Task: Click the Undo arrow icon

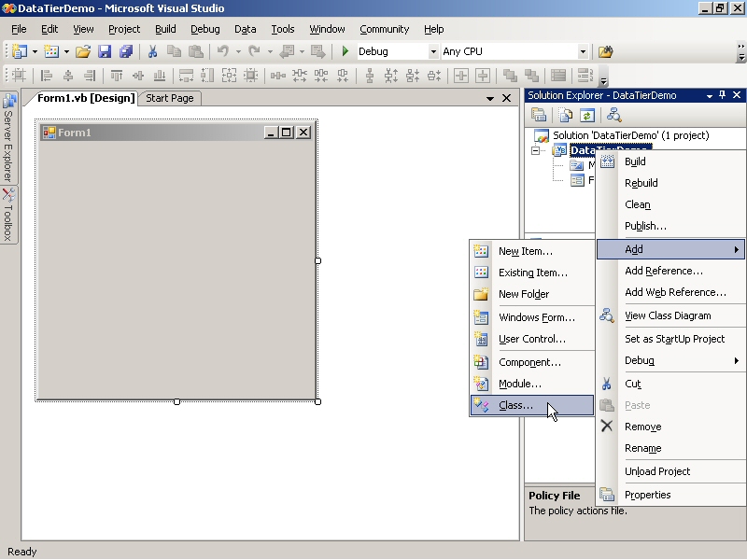Action: [223, 51]
